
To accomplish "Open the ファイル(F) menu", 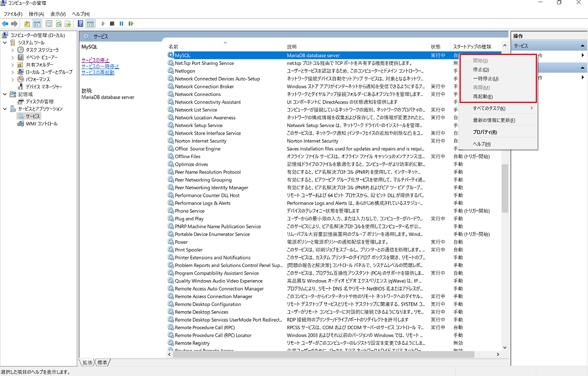I will click(x=13, y=14).
